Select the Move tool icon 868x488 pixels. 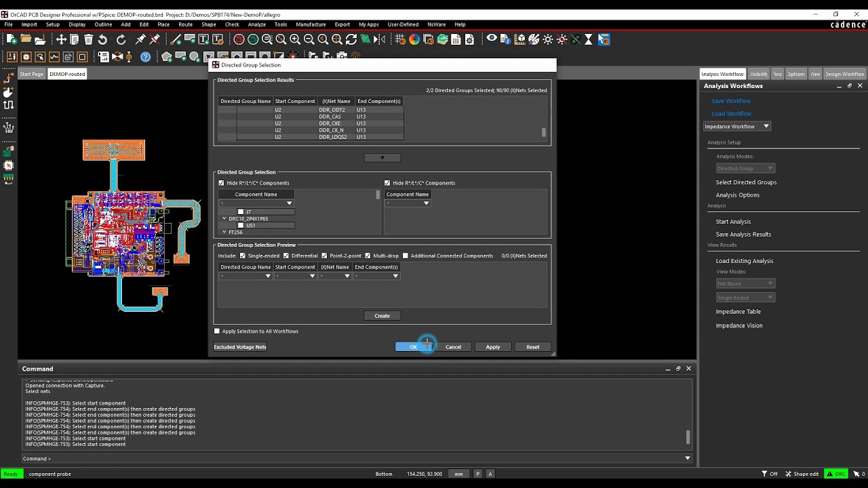61,40
